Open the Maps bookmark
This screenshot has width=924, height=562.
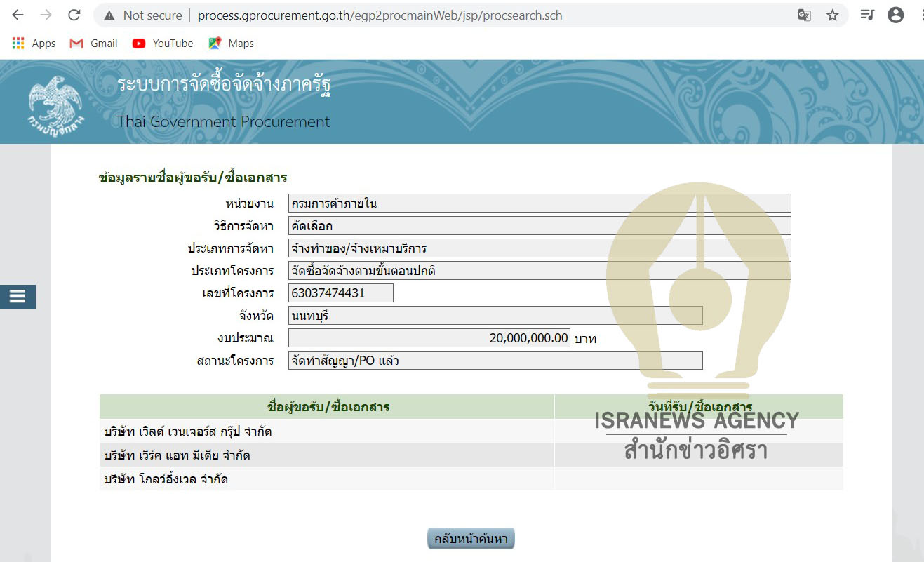231,44
